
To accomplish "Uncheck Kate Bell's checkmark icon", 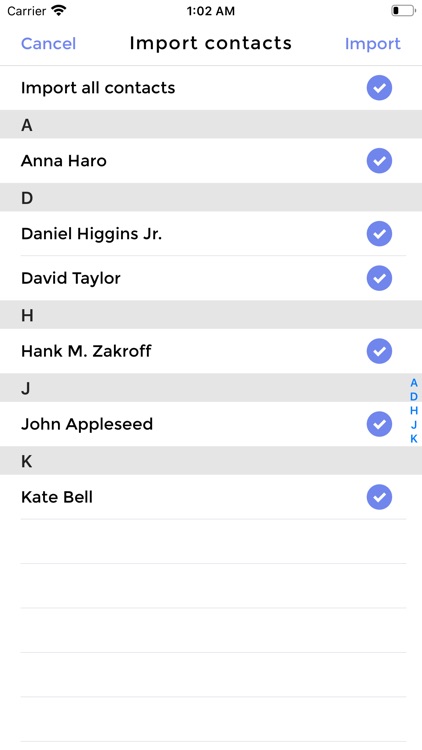I will click(x=379, y=497).
